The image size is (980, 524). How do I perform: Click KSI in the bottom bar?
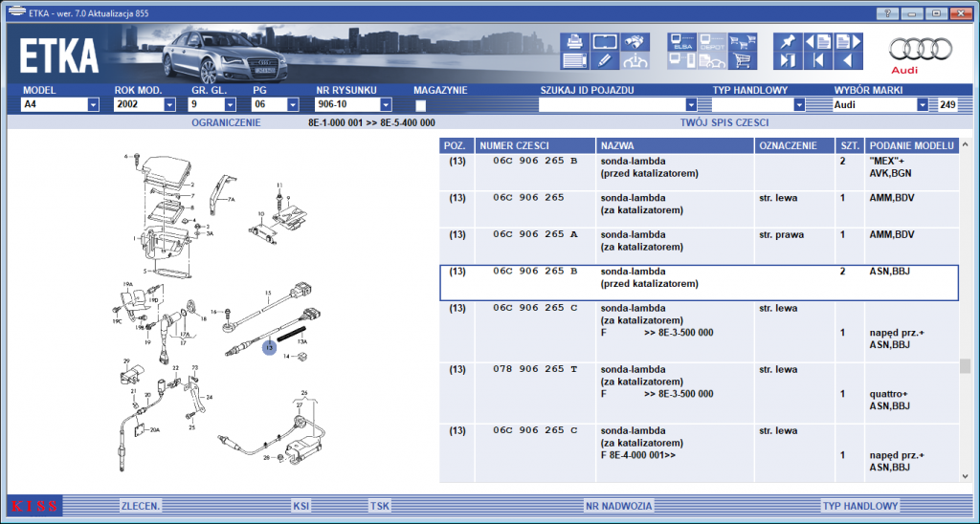click(301, 506)
